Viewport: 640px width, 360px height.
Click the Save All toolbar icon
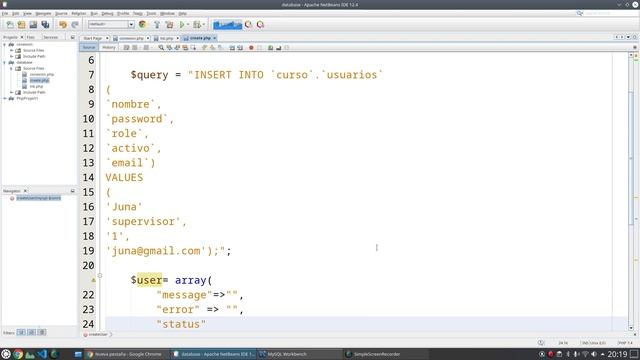[45, 24]
